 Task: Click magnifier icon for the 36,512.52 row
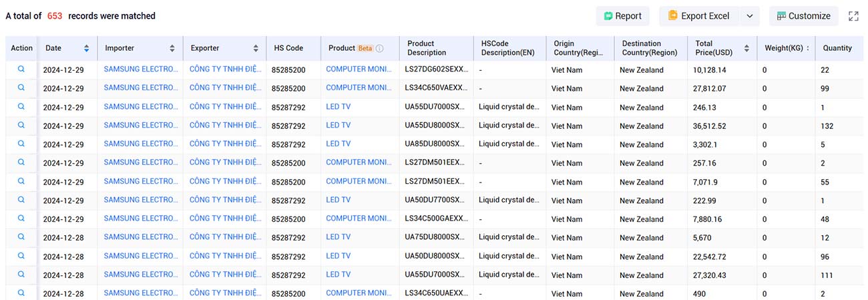click(x=21, y=125)
